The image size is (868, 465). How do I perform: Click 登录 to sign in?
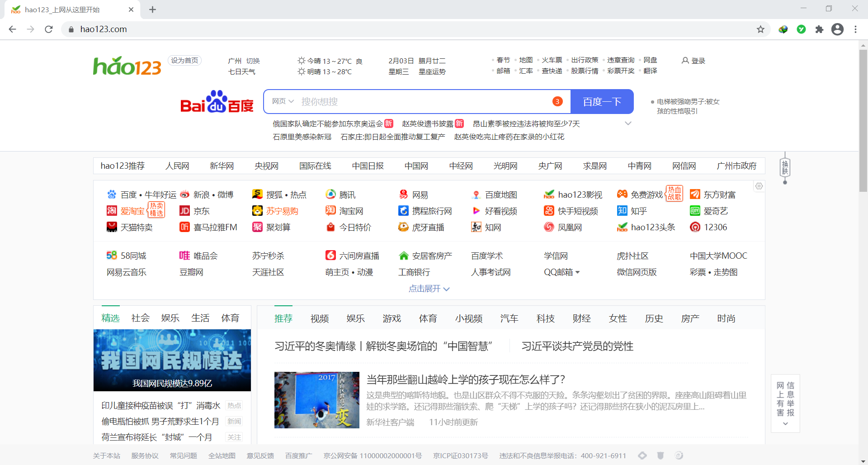tap(693, 61)
